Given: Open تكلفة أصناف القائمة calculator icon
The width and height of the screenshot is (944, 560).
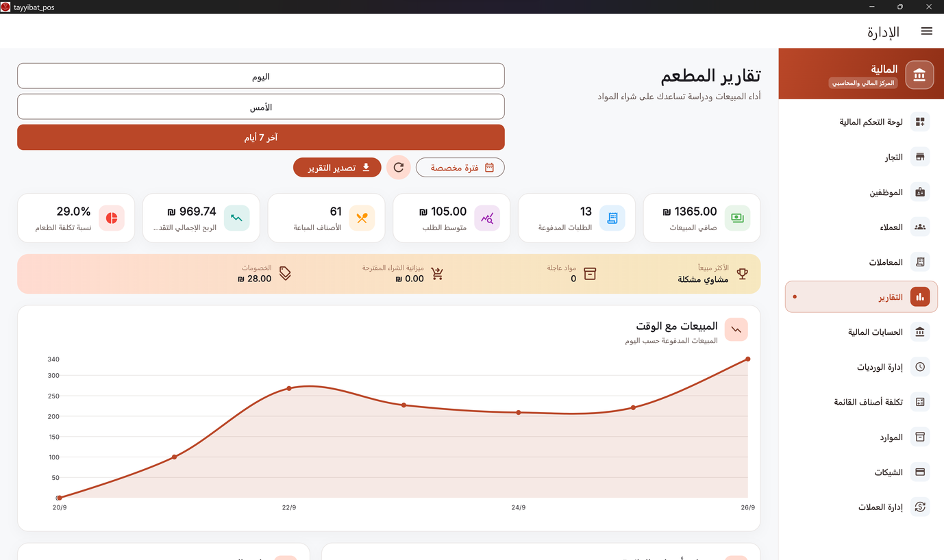Looking at the screenshot, I should 920,402.
